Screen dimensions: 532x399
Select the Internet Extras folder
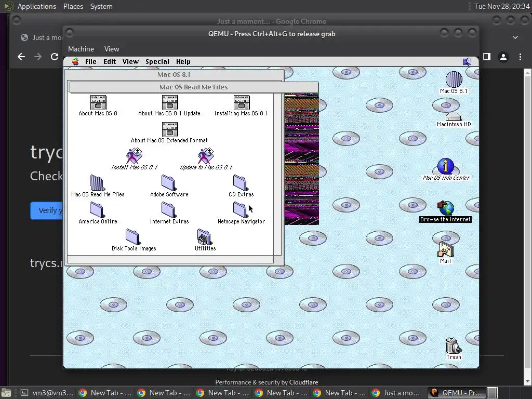(x=169, y=210)
